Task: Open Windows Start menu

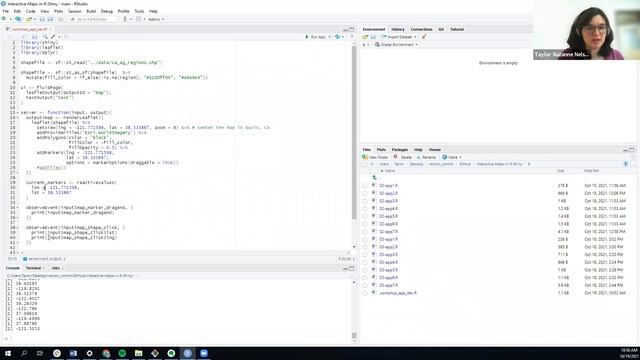Action: [8, 353]
